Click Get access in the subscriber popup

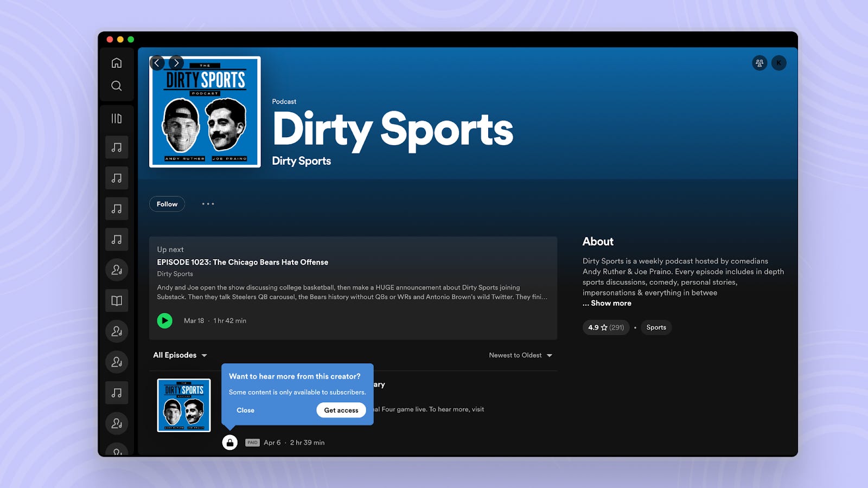coord(341,410)
